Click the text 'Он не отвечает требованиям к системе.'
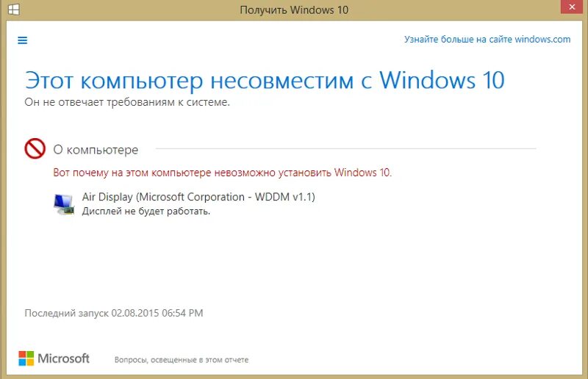Viewport: 588px width, 379px height. pos(127,102)
